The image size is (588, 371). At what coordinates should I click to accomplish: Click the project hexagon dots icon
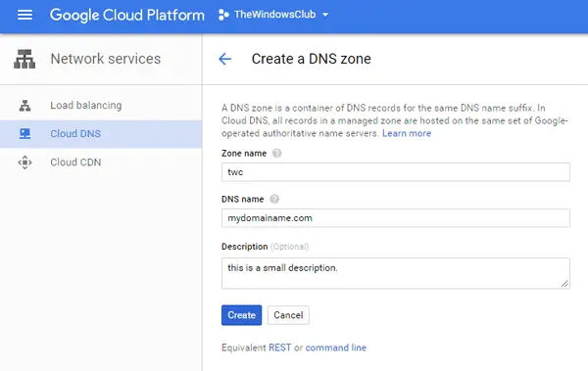pyautogui.click(x=223, y=15)
